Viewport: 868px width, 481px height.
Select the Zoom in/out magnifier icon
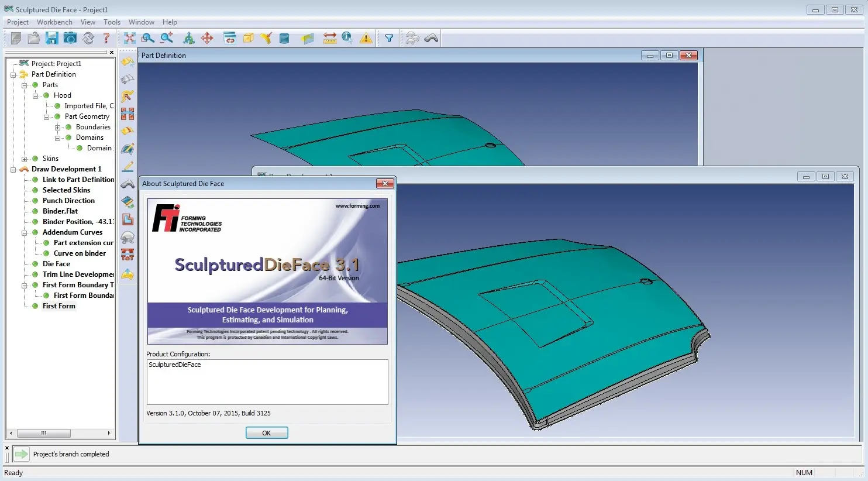167,38
